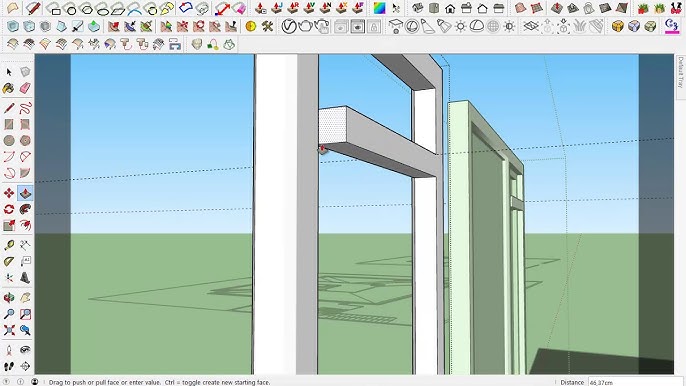Screen dimensions: 686x386
Task: Start V-Ray interactive render teapot
Action: pyautogui.click(x=322, y=27)
